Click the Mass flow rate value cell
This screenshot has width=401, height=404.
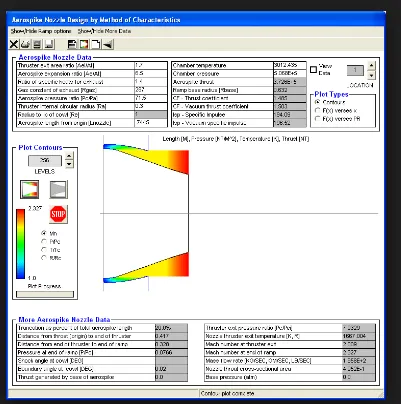pos(359,361)
